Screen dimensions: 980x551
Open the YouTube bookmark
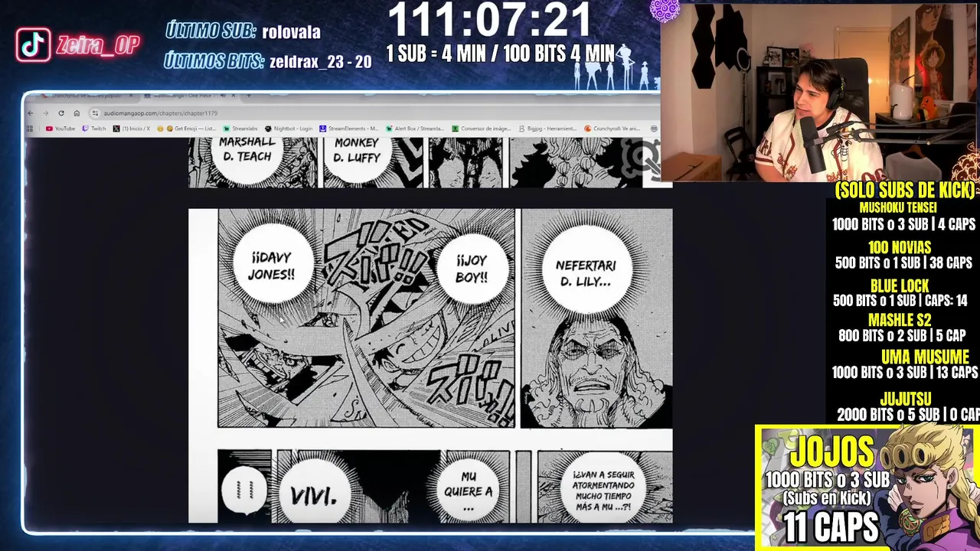tap(60, 129)
